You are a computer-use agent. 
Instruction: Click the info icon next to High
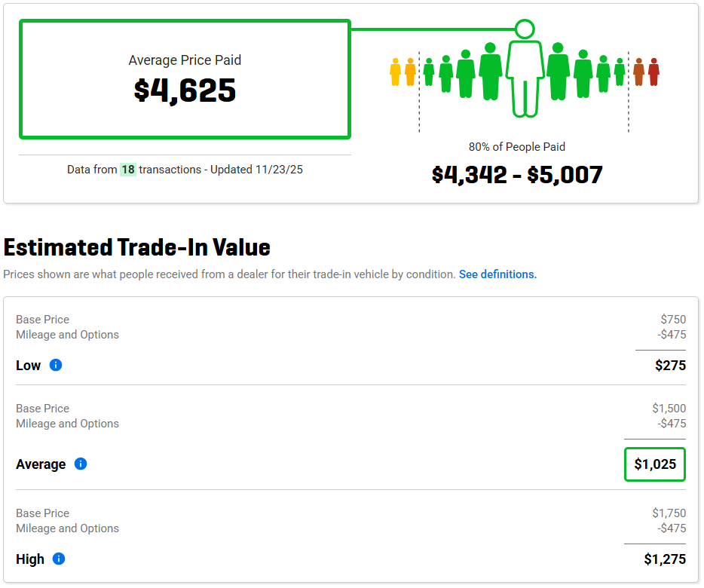pyautogui.click(x=59, y=559)
